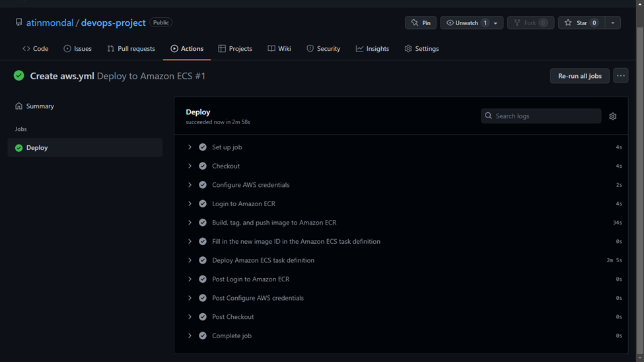Expand the Login to Amazon ECR step
Image resolution: width=644 pixels, height=362 pixels.
pos(190,204)
